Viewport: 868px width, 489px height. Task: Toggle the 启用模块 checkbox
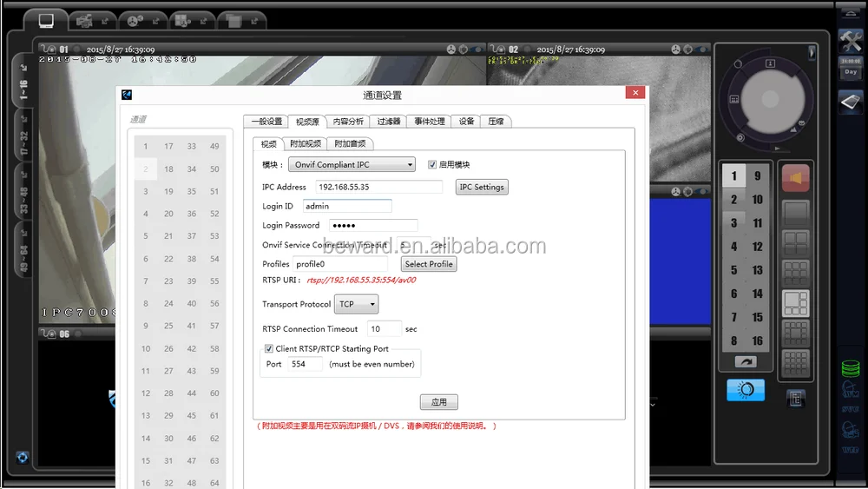pyautogui.click(x=431, y=164)
